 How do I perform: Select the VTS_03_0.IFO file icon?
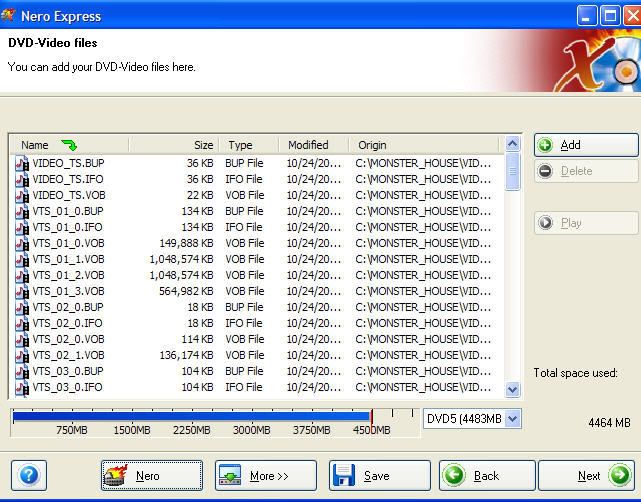point(22,388)
